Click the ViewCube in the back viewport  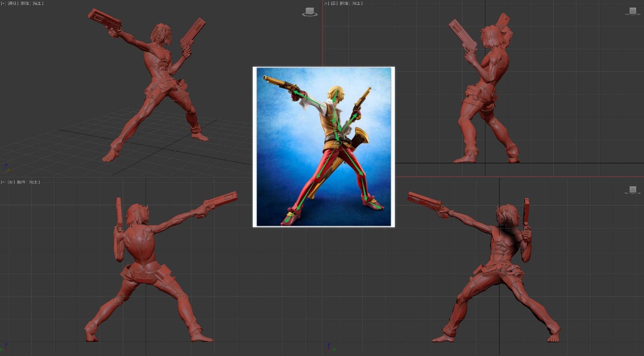click(x=633, y=11)
